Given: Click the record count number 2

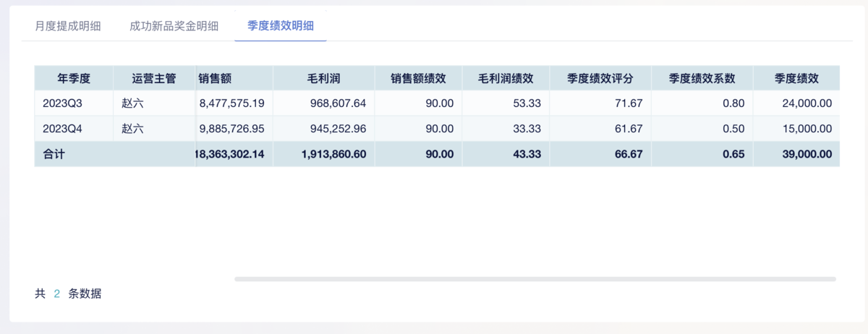Looking at the screenshot, I should coord(57,294).
